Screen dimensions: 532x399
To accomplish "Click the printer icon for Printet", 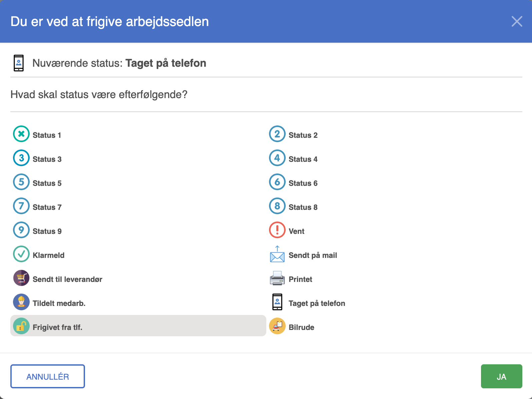I will 277,278.
